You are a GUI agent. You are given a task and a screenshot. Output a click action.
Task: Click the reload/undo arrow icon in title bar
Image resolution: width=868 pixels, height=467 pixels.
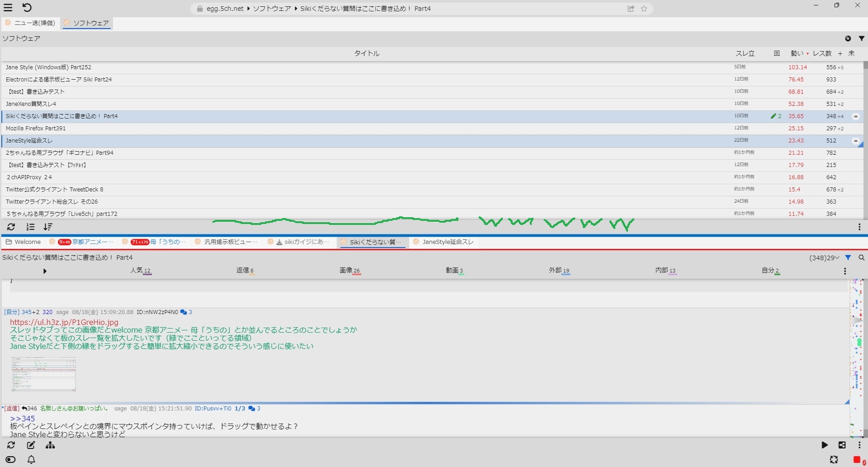(27, 8)
